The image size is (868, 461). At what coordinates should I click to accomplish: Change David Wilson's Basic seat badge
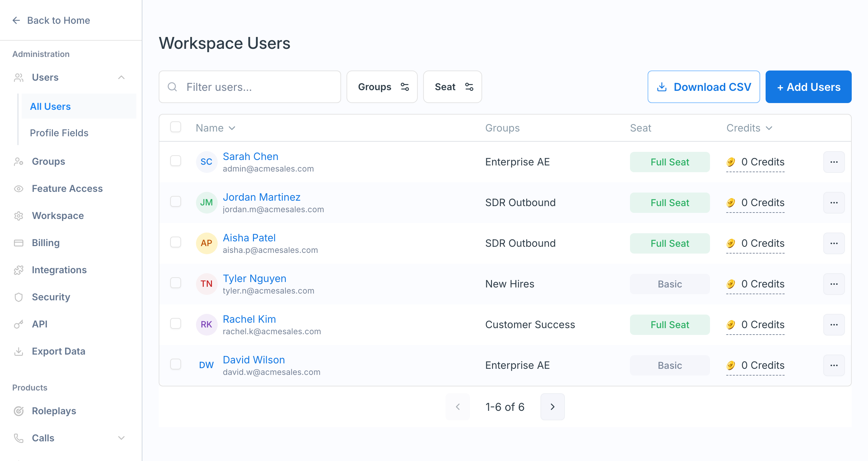click(x=670, y=365)
